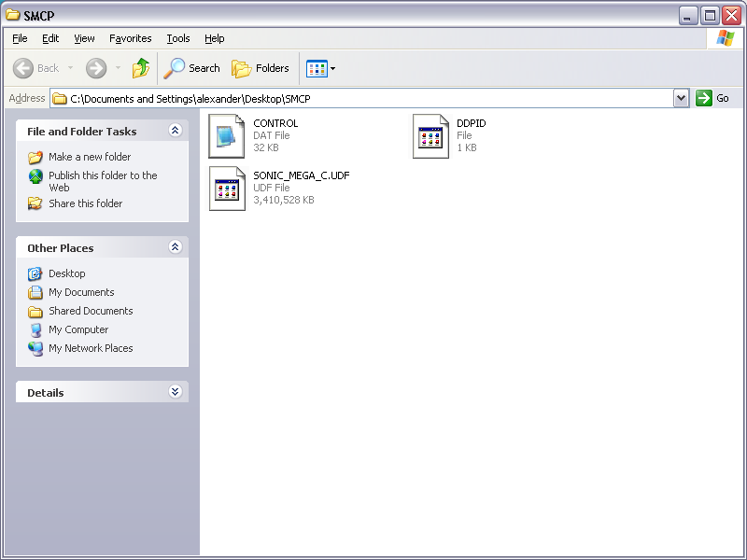The height and width of the screenshot is (560, 747).
Task: Toggle the Folders pane button
Action: [261, 68]
